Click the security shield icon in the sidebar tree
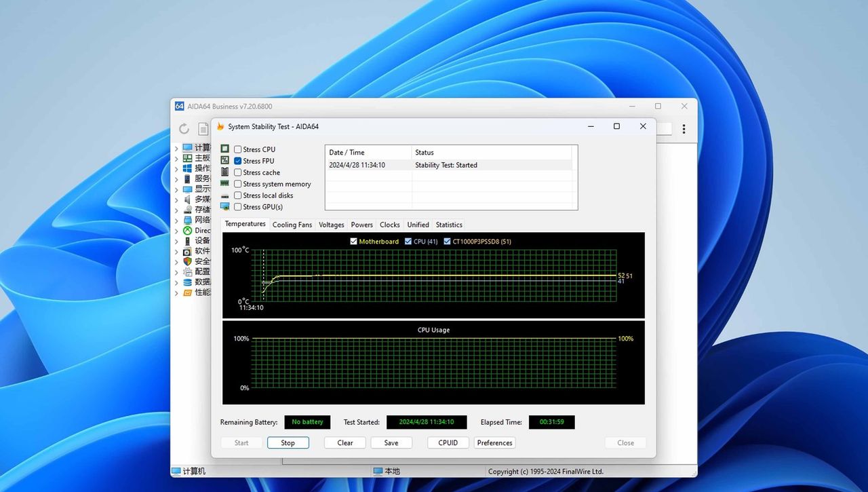 pyautogui.click(x=188, y=261)
